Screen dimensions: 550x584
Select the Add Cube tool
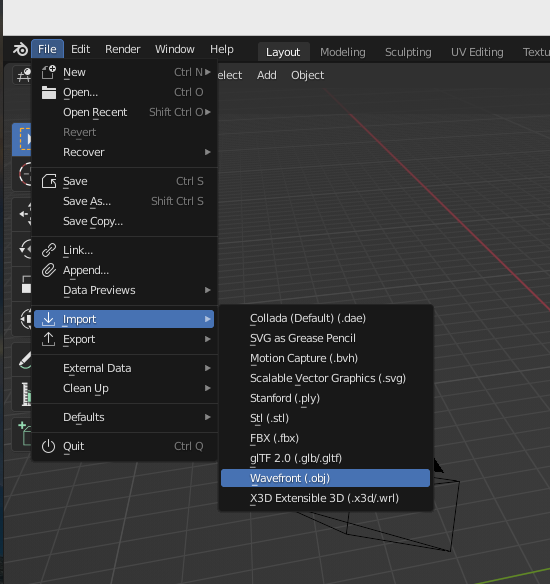tap(22, 434)
